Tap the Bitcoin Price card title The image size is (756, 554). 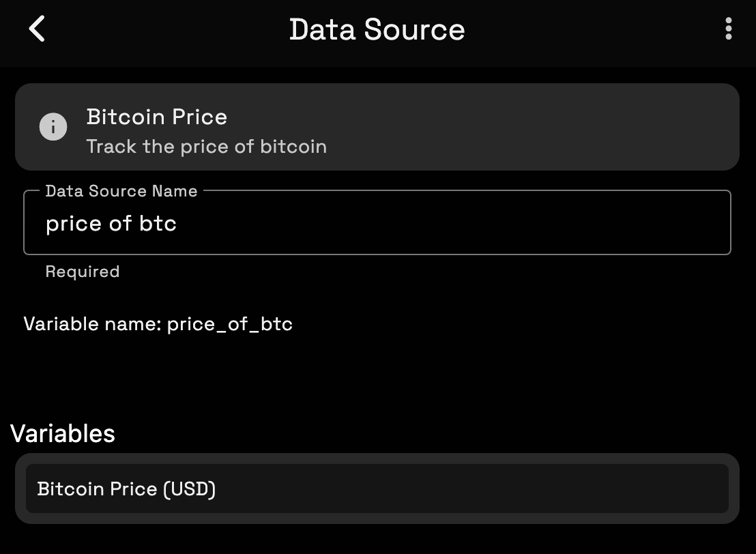pos(156,117)
